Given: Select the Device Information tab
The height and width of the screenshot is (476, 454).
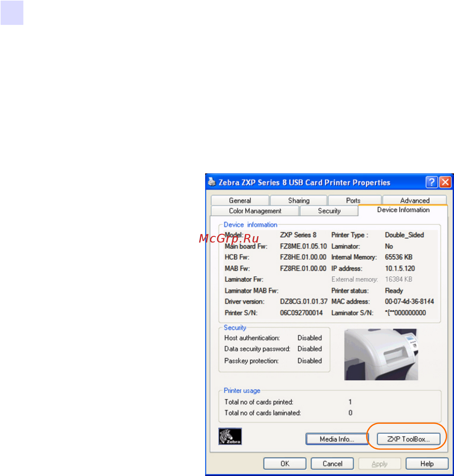Looking at the screenshot, I should 403,210.
